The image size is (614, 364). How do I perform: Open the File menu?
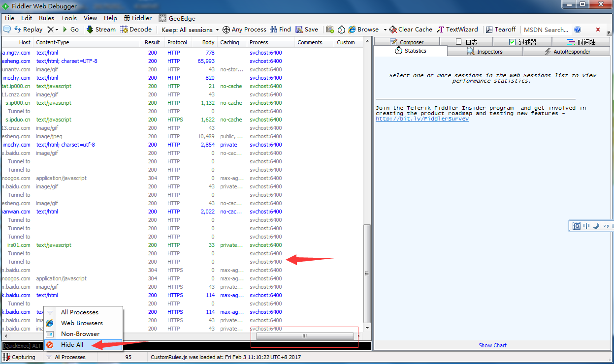tap(9, 18)
